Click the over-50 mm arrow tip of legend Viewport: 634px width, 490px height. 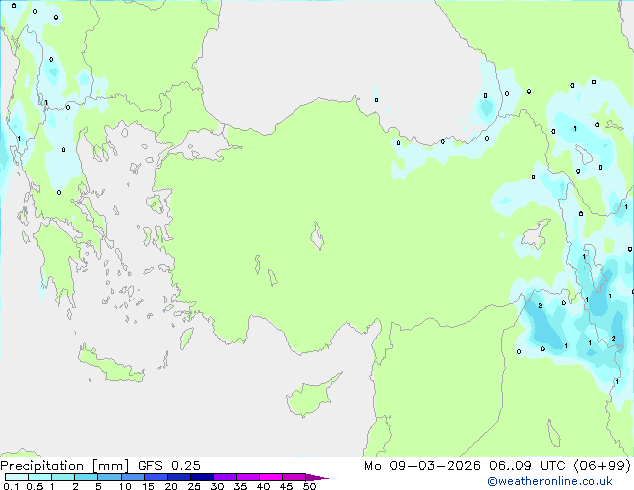coord(317,477)
